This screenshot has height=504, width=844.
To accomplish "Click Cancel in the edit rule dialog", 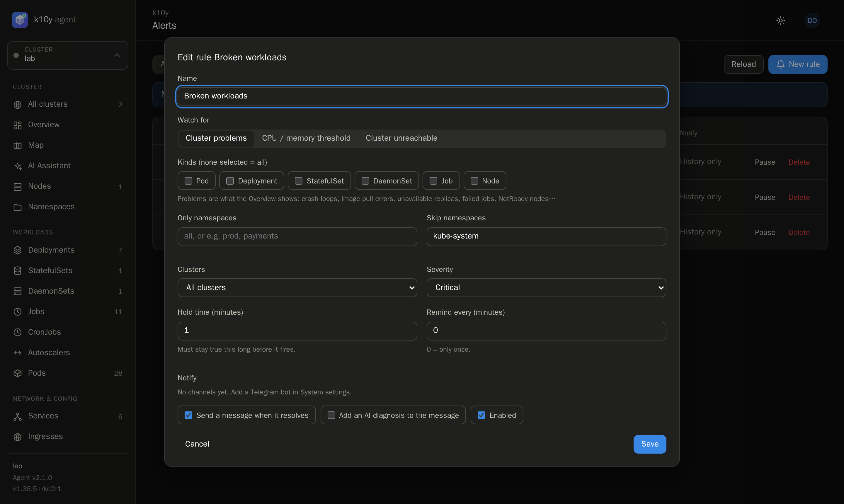I will click(x=197, y=444).
